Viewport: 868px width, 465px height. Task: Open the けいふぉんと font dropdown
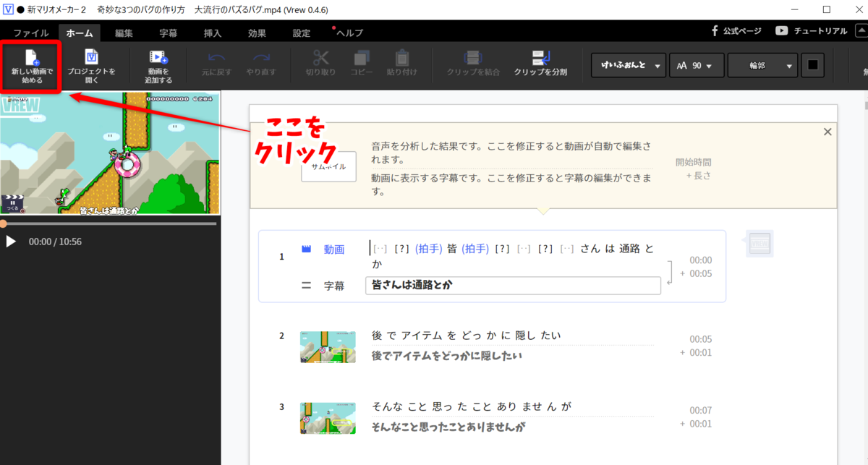tap(629, 65)
